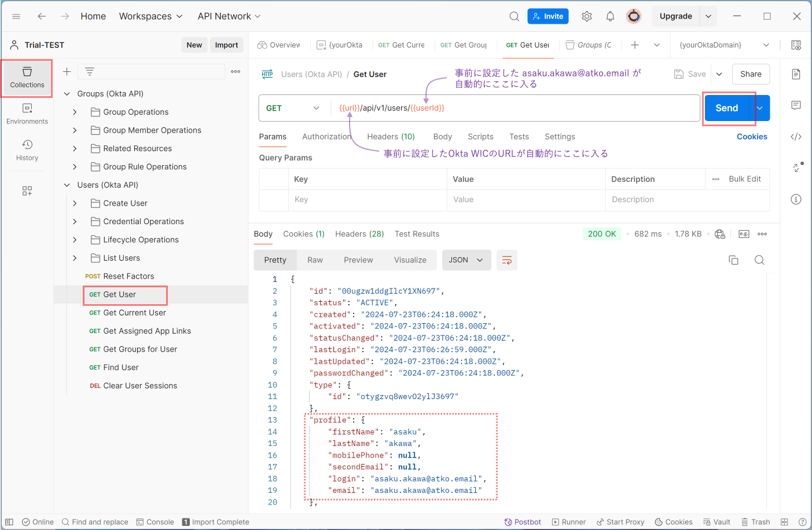
Task: Switch to the Raw response view
Action: 315,260
